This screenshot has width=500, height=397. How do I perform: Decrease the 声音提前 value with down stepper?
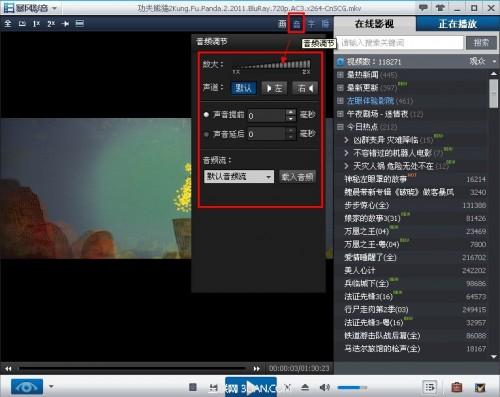(x=291, y=119)
